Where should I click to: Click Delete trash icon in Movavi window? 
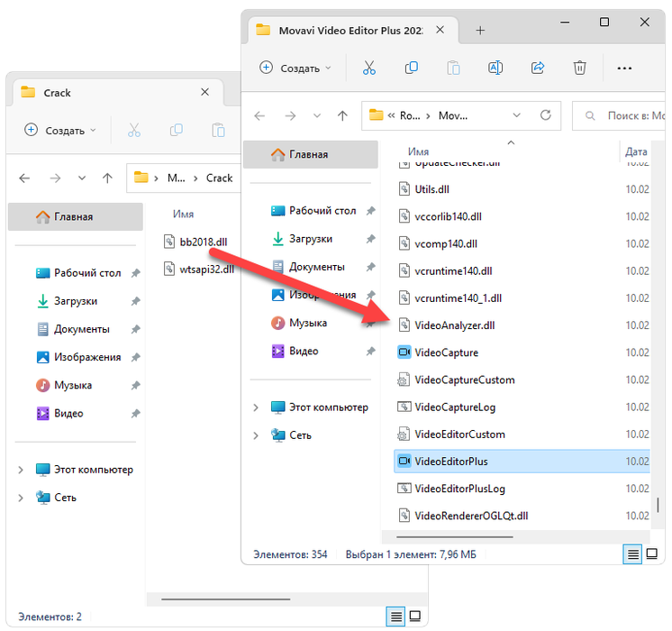tap(579, 68)
